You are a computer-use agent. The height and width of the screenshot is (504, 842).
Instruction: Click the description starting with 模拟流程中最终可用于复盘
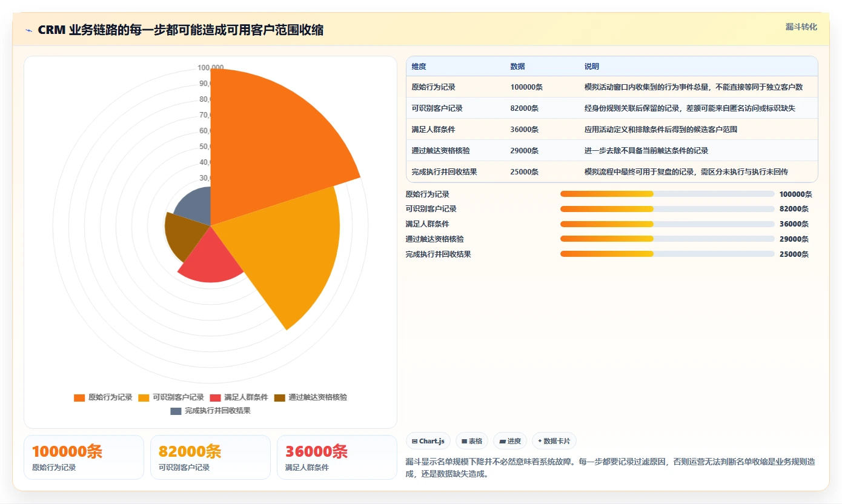click(x=686, y=172)
